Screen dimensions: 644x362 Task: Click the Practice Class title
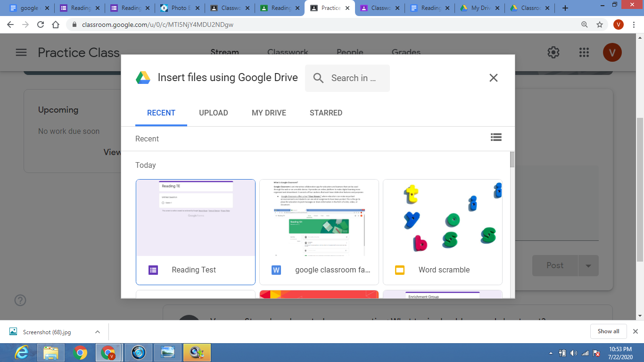click(x=79, y=52)
